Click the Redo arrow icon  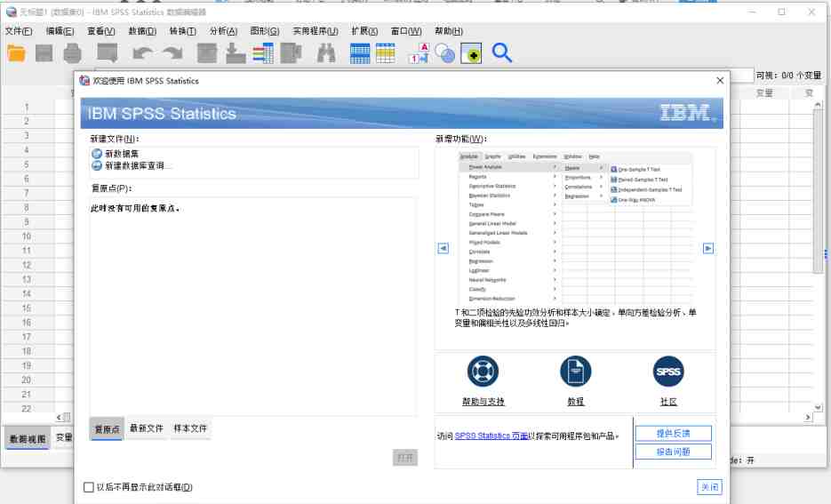[x=172, y=53]
